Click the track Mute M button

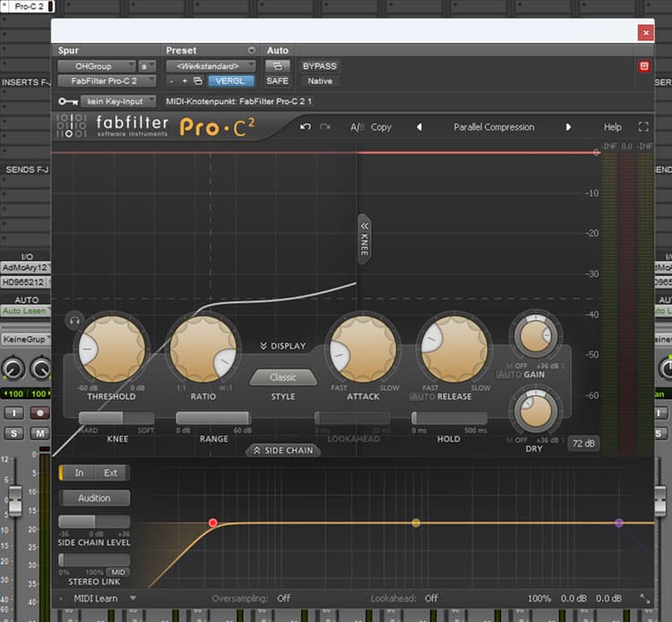point(39,434)
